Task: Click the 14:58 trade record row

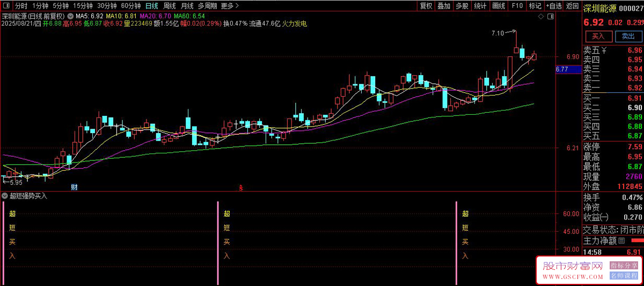Action: coord(613,252)
